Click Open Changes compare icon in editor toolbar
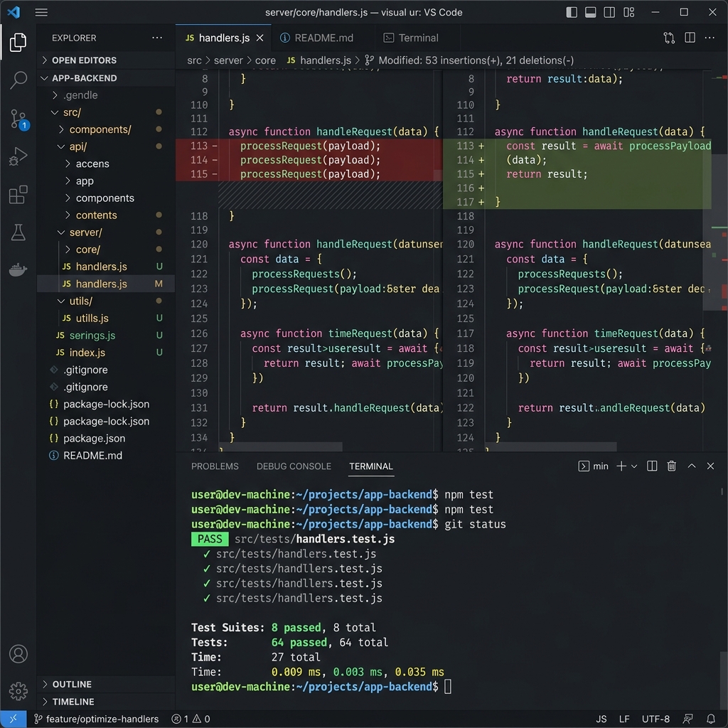Screen dimensions: 728x728 pos(669,38)
